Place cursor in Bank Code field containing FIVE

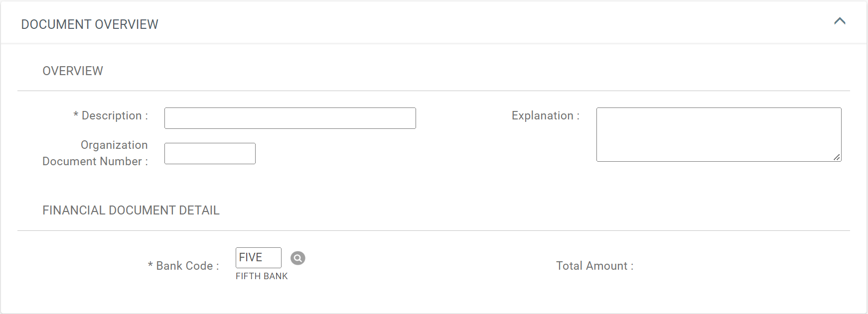(258, 257)
